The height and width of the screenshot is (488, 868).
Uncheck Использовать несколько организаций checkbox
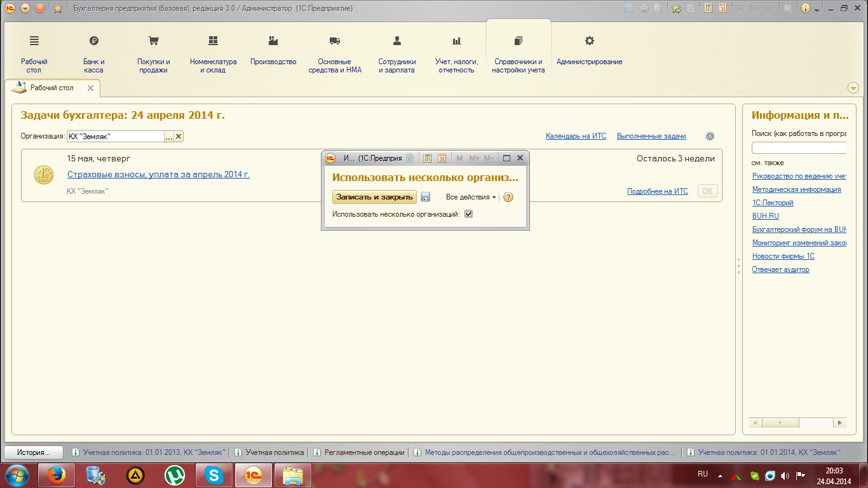[x=468, y=214]
